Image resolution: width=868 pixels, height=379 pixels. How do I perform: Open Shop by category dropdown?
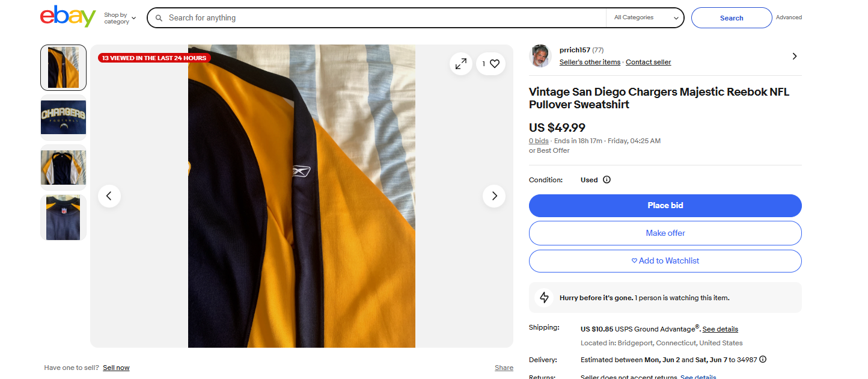click(120, 18)
